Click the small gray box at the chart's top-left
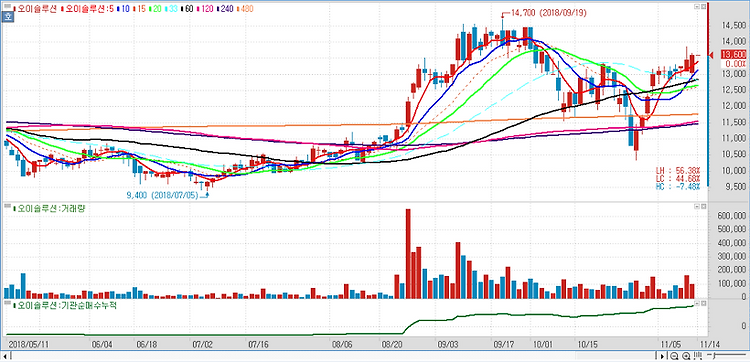The image size is (750, 362). (7, 6)
